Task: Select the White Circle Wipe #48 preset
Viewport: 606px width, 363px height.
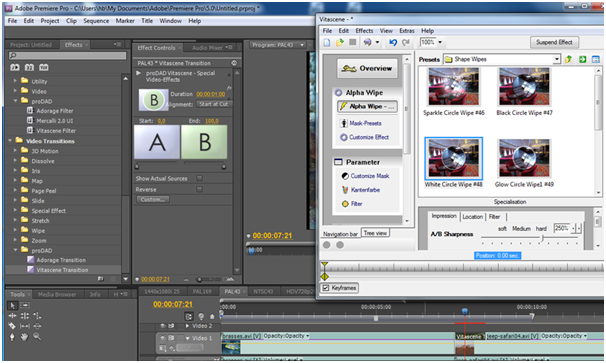Action: tap(453, 163)
